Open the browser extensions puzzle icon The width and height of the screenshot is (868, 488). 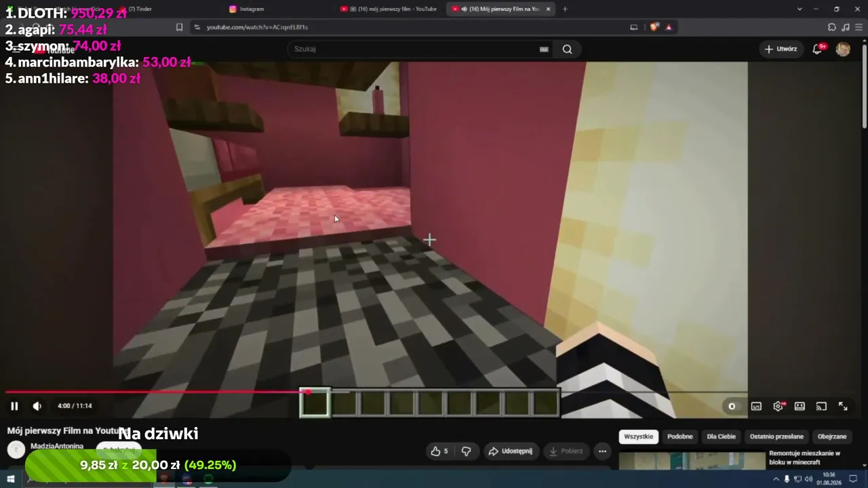pyautogui.click(x=832, y=27)
